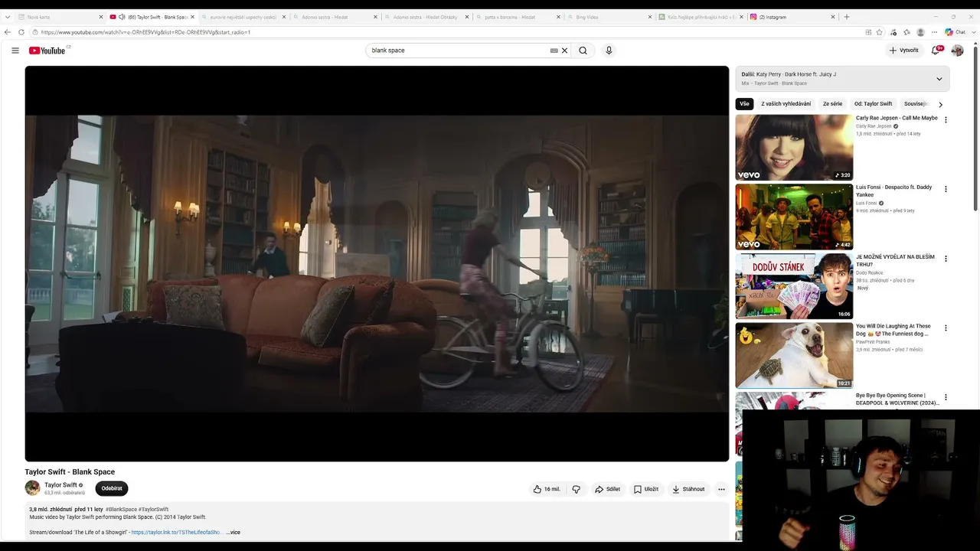
Task: Like the Blank Space video
Action: (x=547, y=489)
